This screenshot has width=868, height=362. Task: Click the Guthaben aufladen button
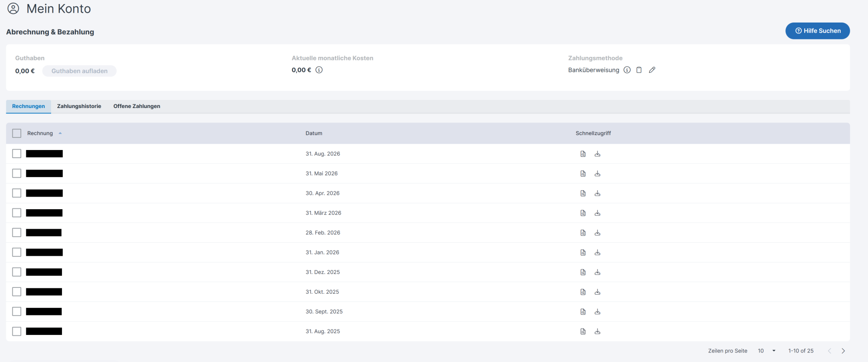[x=80, y=71]
